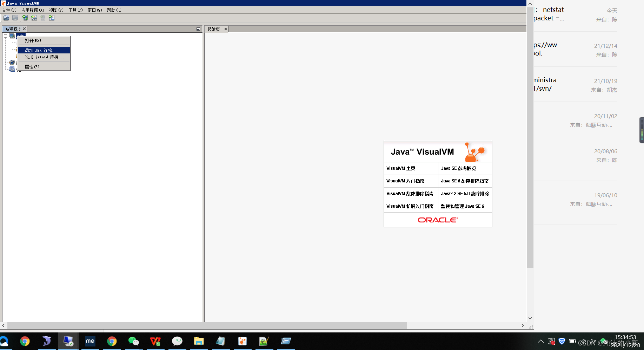Open the 窗口(W) menu

95,10
